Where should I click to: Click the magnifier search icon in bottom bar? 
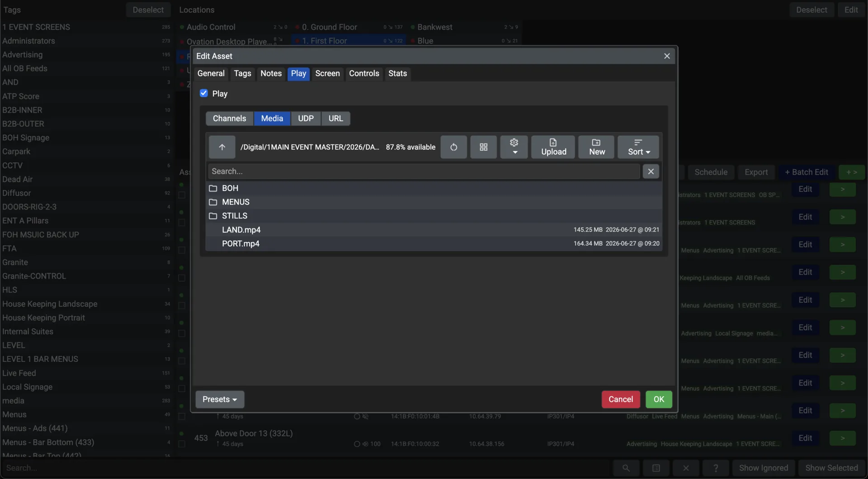coord(626,468)
